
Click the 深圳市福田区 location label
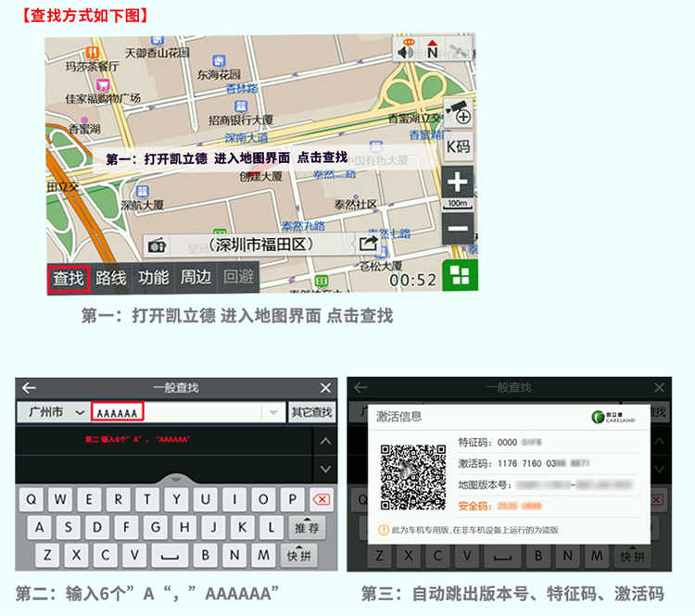[260, 245]
